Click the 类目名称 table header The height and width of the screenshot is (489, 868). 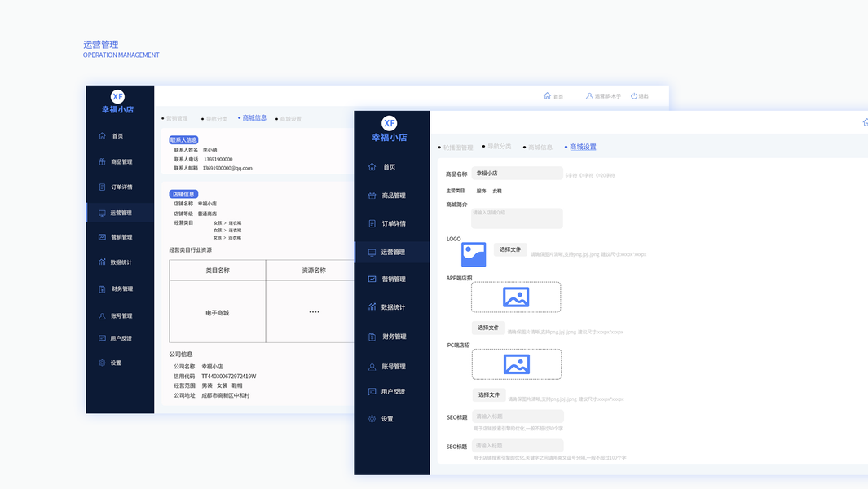click(218, 271)
